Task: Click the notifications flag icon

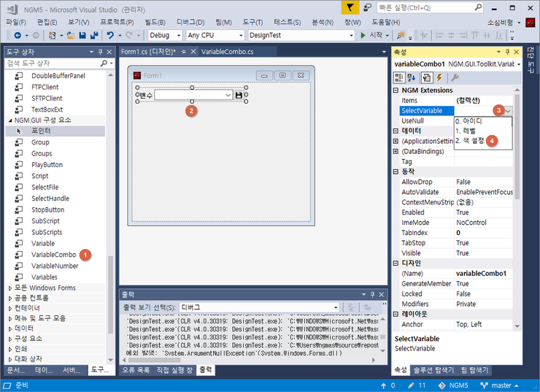Action: point(350,7)
